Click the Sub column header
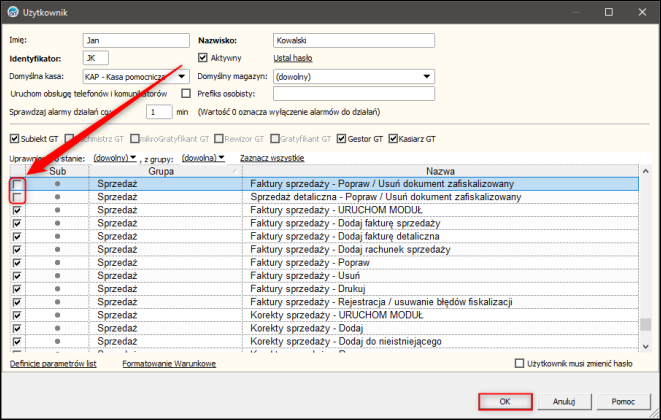Image resolution: width=661 pixels, height=420 pixels. 57,171
